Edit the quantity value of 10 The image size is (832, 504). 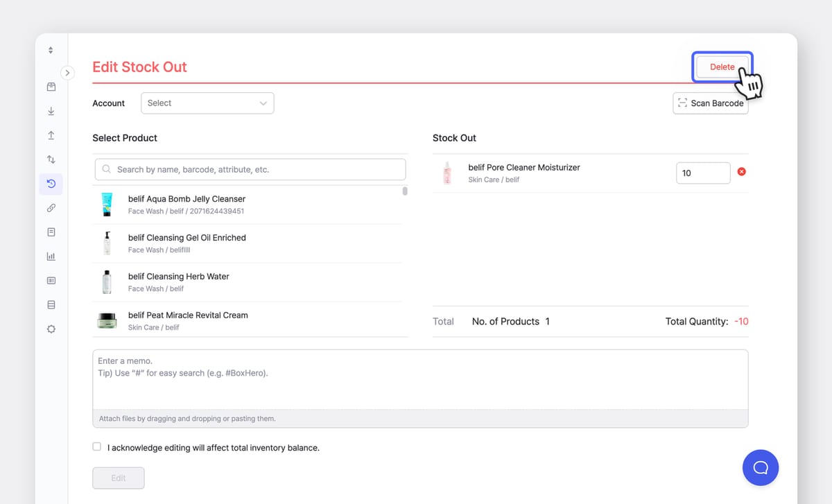(x=703, y=173)
